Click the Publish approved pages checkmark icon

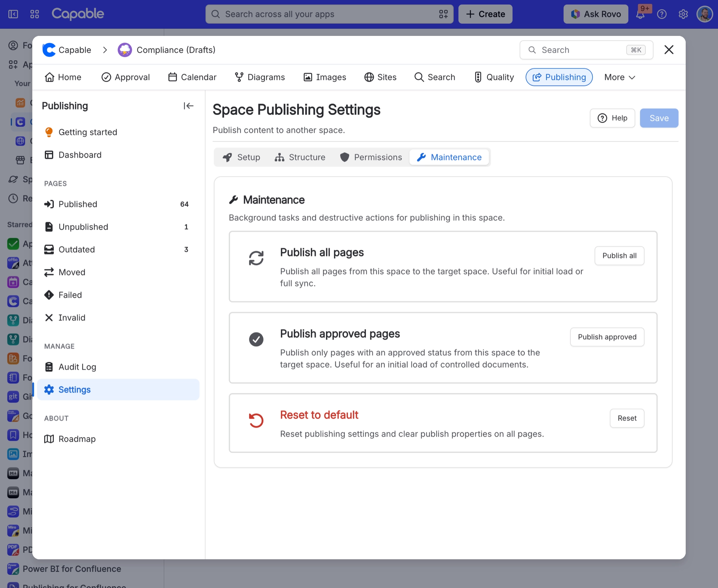point(256,339)
